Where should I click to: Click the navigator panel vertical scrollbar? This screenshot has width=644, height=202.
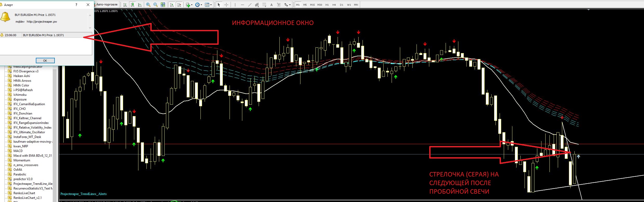pyautogui.click(x=55, y=134)
